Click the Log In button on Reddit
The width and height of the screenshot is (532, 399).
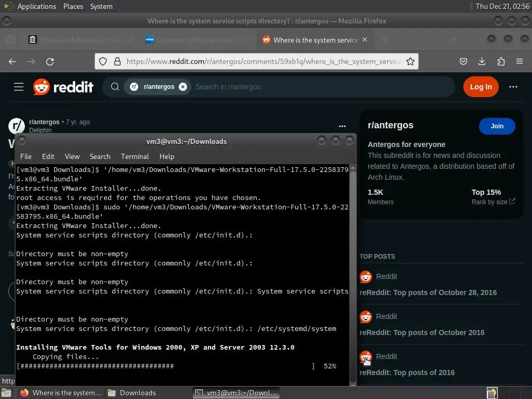(x=481, y=87)
